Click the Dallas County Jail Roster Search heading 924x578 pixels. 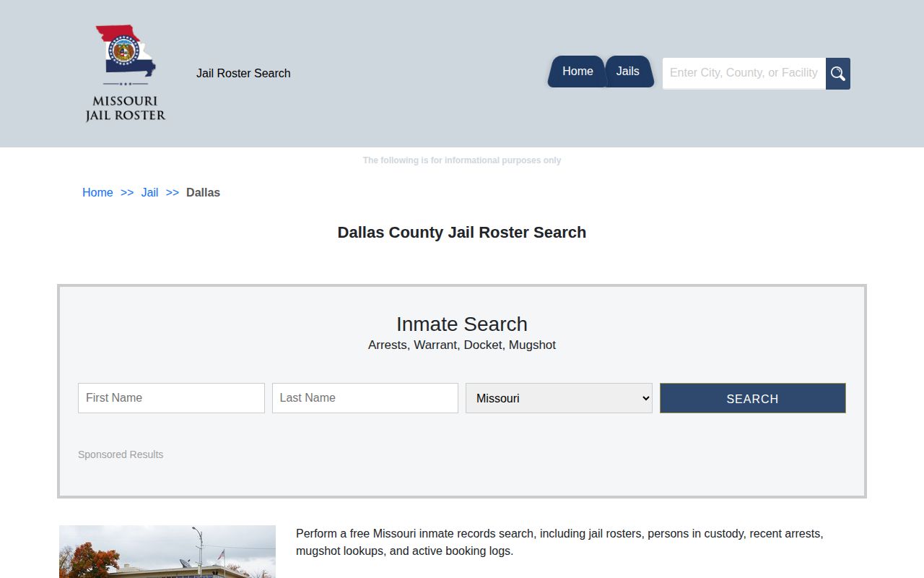coord(462,233)
